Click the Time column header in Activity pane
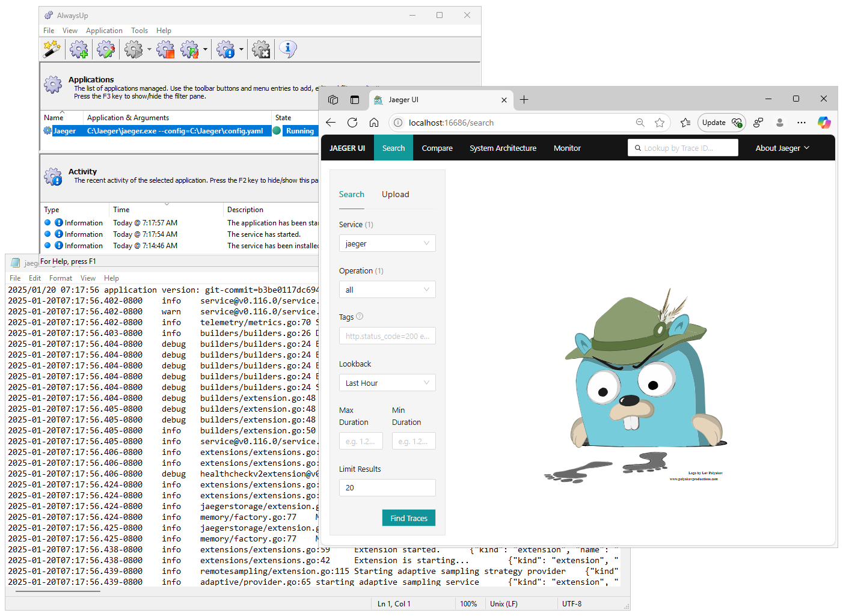Image resolution: width=843 pixels, height=616 pixels. tap(167, 210)
